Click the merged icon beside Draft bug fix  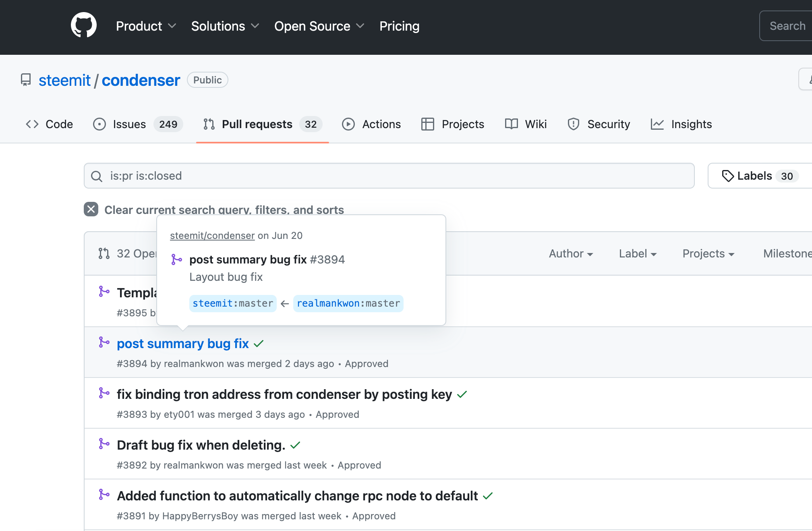[x=104, y=444]
